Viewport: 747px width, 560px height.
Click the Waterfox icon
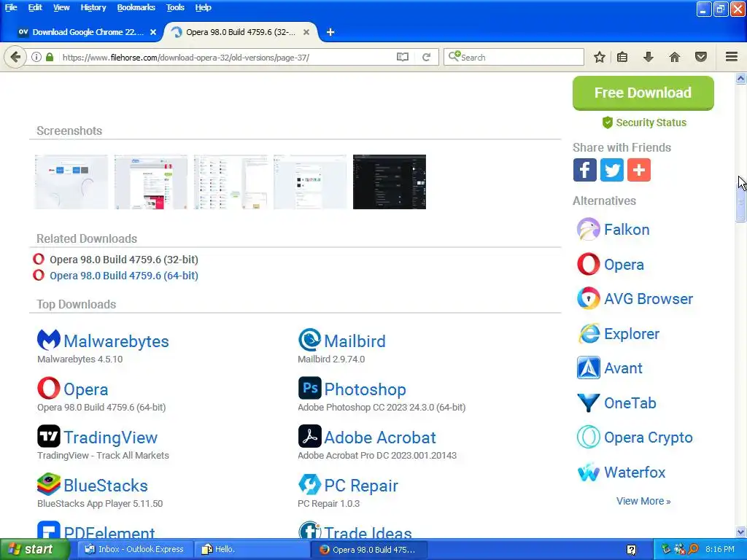pos(589,472)
